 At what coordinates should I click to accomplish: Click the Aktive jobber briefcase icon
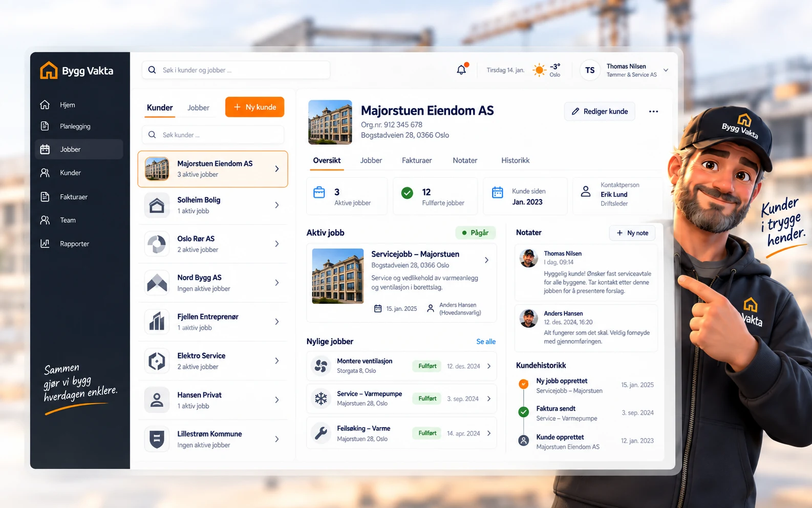[319, 193]
